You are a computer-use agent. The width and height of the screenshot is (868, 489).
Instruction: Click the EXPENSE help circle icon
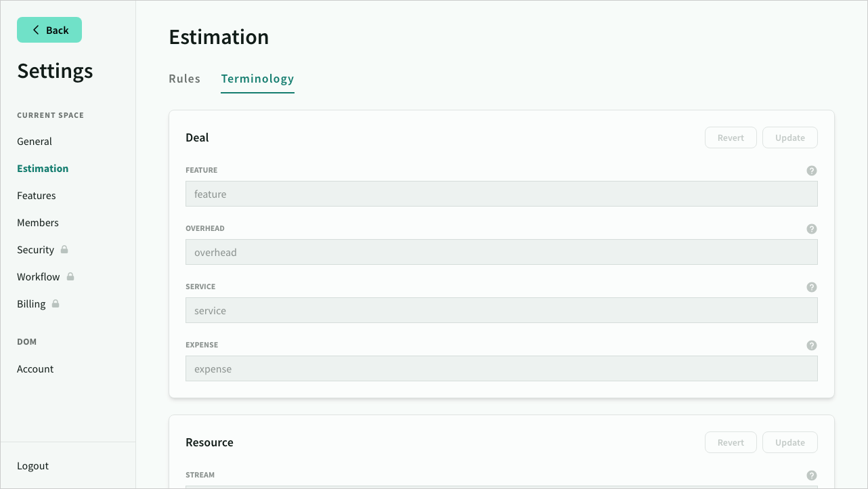pos(812,345)
